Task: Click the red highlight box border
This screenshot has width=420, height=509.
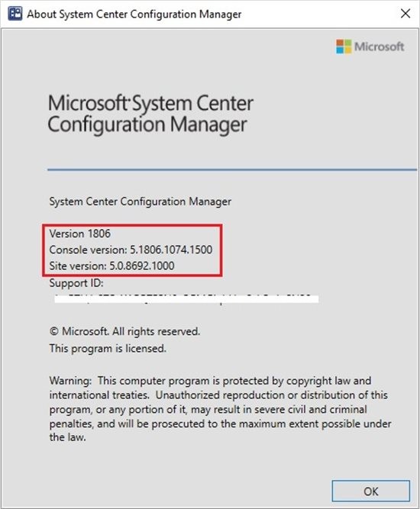Action: coord(133,224)
